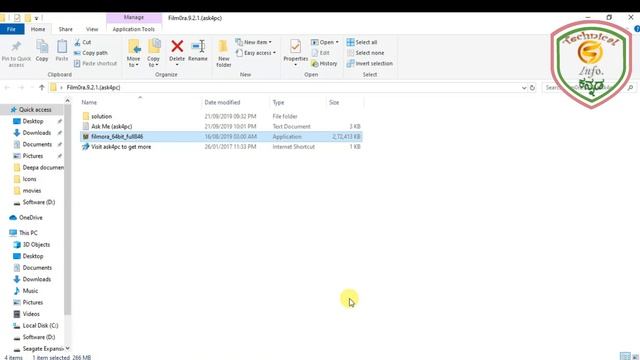This screenshot has width=640, height=360.
Task: Click the Back navigation arrow
Action: pos(7,87)
